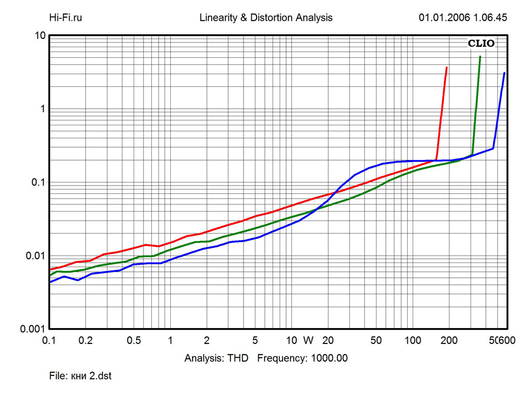Click the 0.2 tick label on horizontal axis
This screenshot has width=532, height=399.
[86, 340]
